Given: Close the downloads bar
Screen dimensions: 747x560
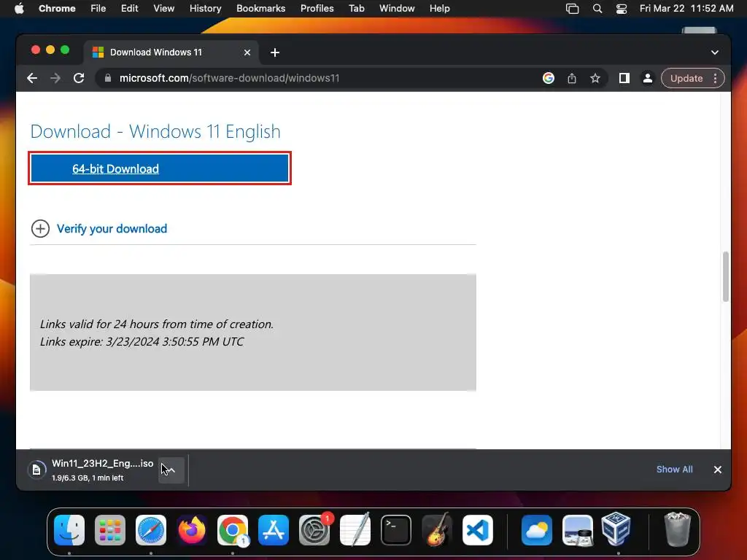Looking at the screenshot, I should point(718,470).
